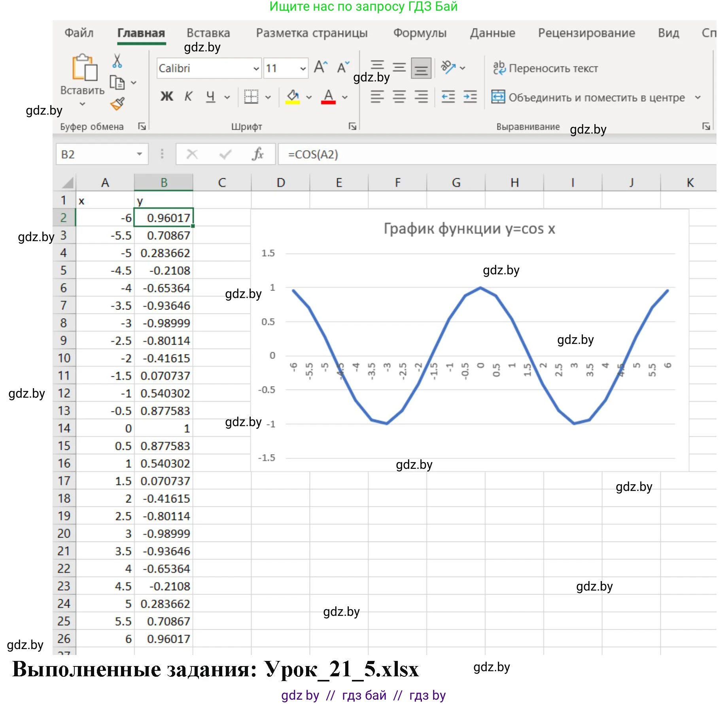Click the Borders icon
This screenshot has width=728, height=704.
click(x=251, y=96)
